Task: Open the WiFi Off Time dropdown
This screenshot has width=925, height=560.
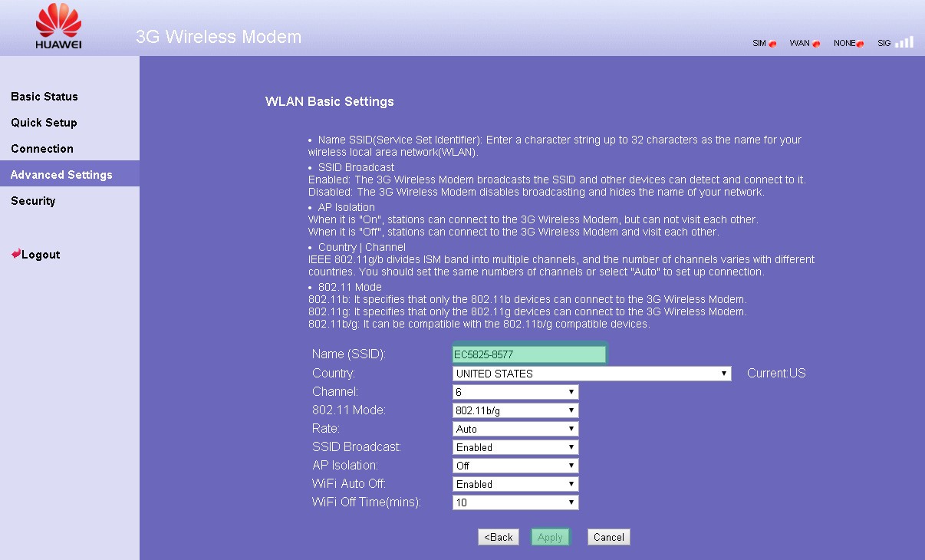Action: point(515,502)
